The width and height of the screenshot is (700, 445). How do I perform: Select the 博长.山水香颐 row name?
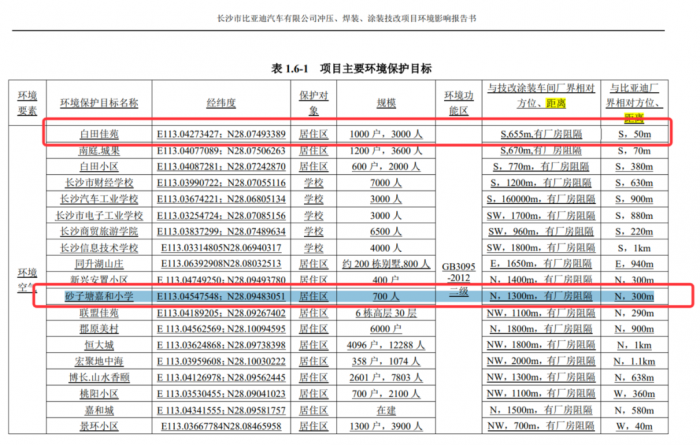(x=99, y=378)
